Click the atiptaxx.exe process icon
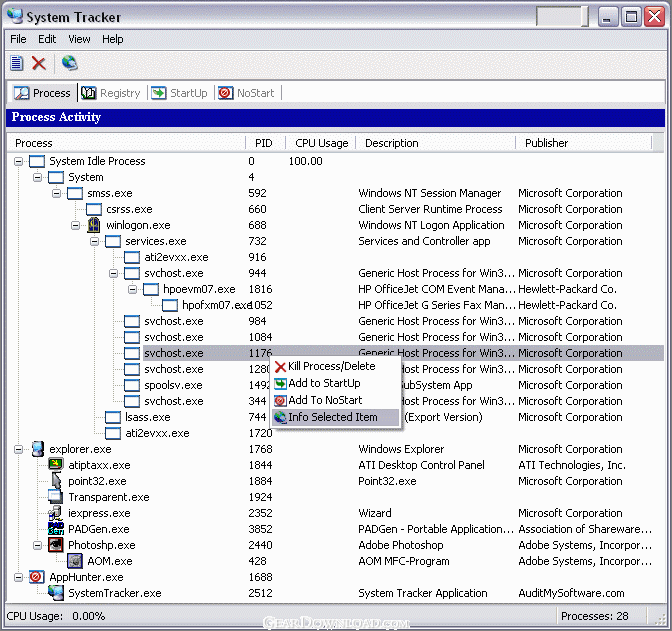The width and height of the screenshot is (672, 631). [x=56, y=465]
